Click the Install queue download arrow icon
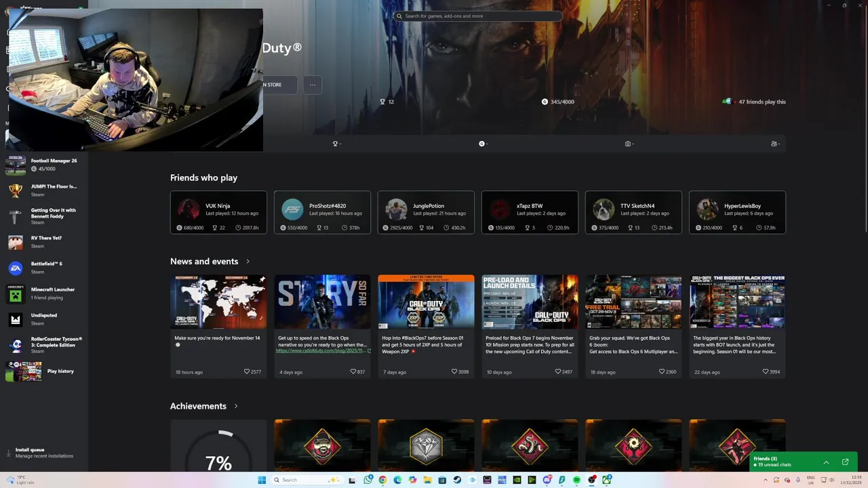868x488 pixels. point(9,453)
